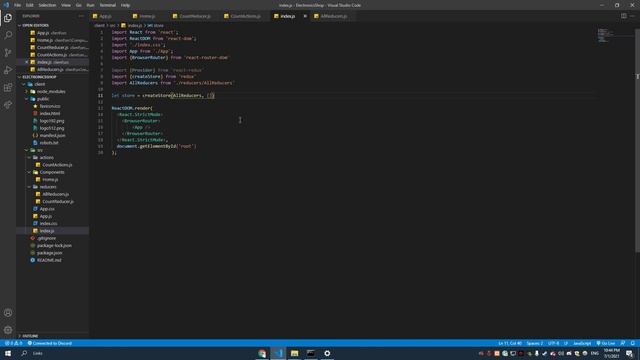Expand the Outline section

point(29,336)
